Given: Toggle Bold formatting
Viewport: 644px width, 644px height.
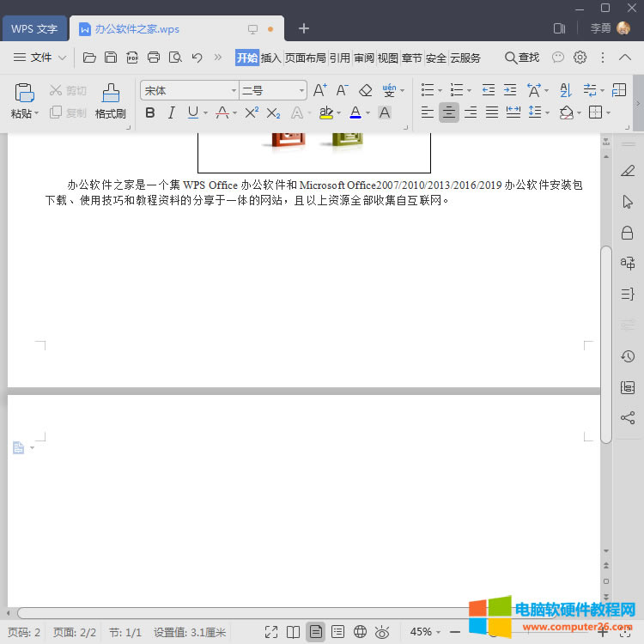Looking at the screenshot, I should click(150, 112).
